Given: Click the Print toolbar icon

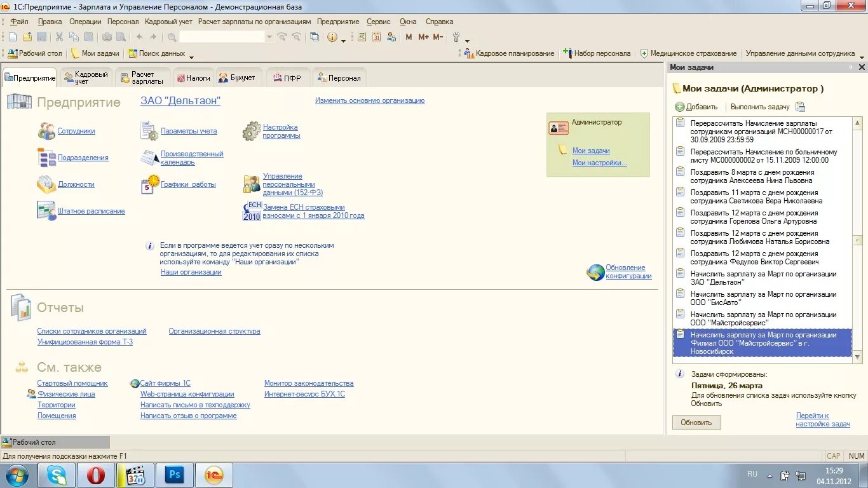Looking at the screenshot, I should (107, 36).
